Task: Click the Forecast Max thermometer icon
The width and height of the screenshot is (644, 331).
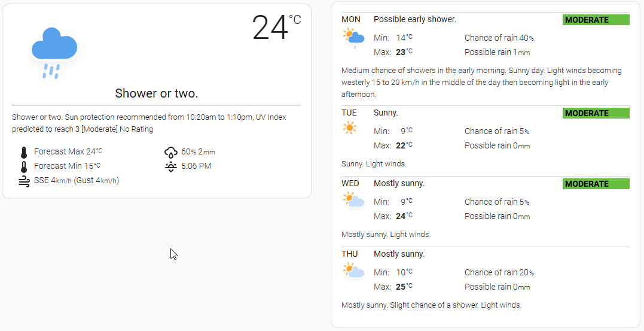Action: (24, 152)
